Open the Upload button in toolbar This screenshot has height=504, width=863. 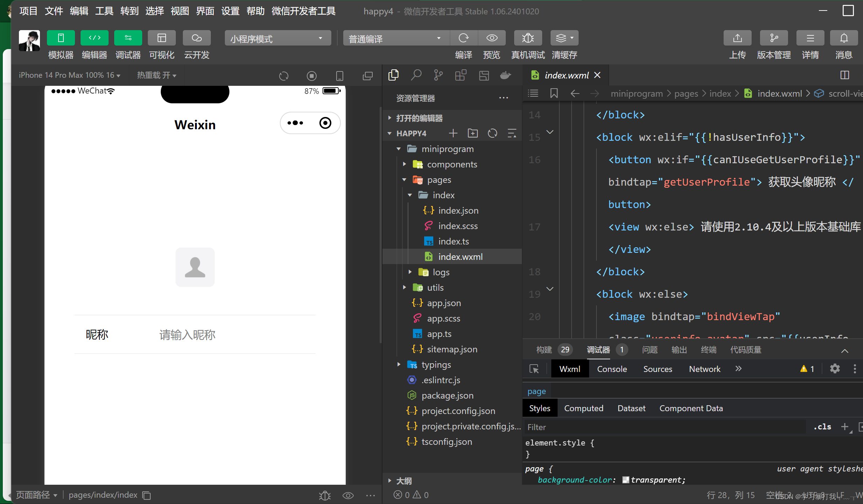[x=737, y=38]
